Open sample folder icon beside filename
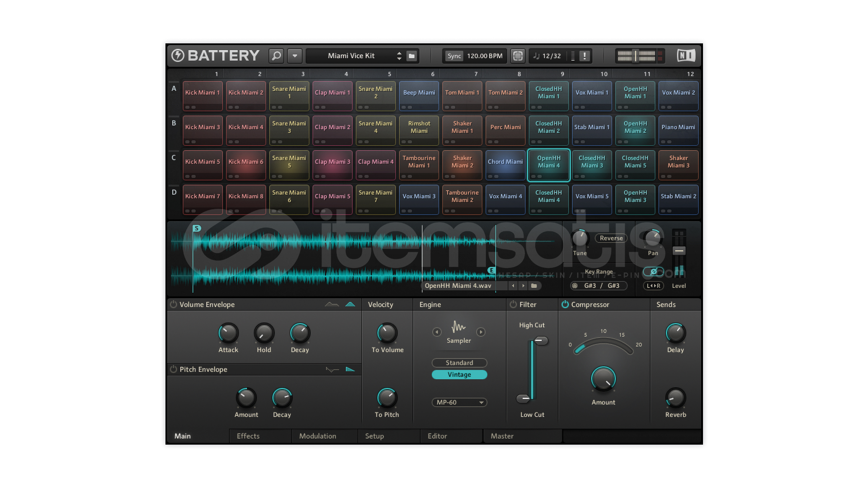 [x=534, y=286]
